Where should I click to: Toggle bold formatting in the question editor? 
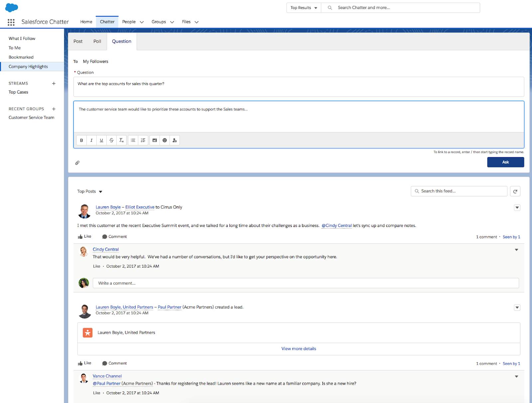point(81,140)
